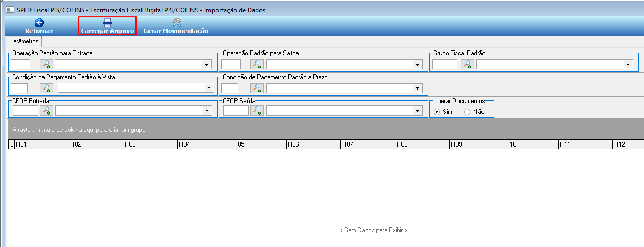
Task: Expand CFOP Saída dropdown
Action: (x=417, y=111)
